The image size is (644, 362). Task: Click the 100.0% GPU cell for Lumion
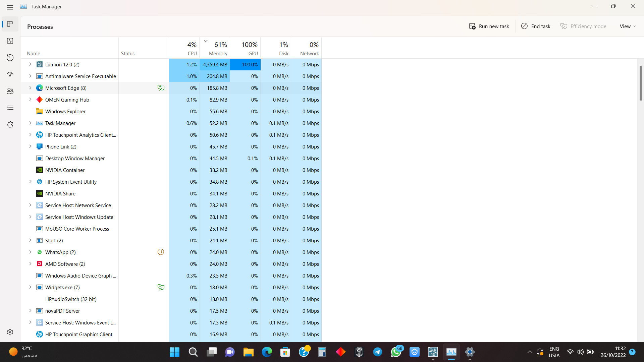pos(245,64)
